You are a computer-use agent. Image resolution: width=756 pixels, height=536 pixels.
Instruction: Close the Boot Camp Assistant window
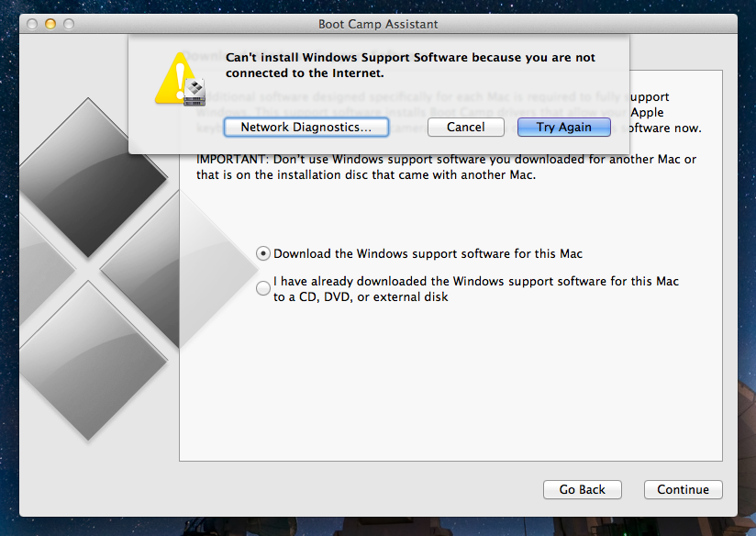click(32, 24)
